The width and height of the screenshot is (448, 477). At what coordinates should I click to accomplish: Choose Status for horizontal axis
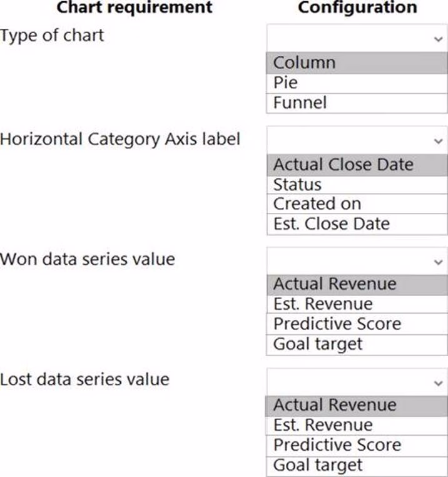tap(357, 185)
